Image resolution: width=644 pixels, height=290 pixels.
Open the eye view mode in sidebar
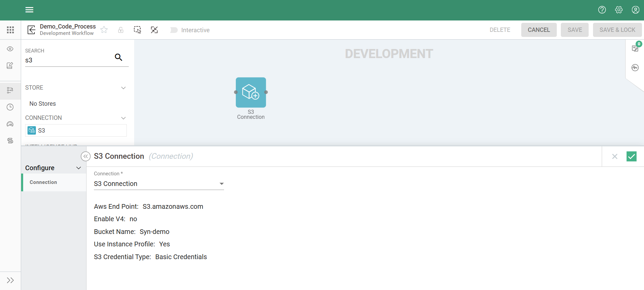click(x=10, y=49)
